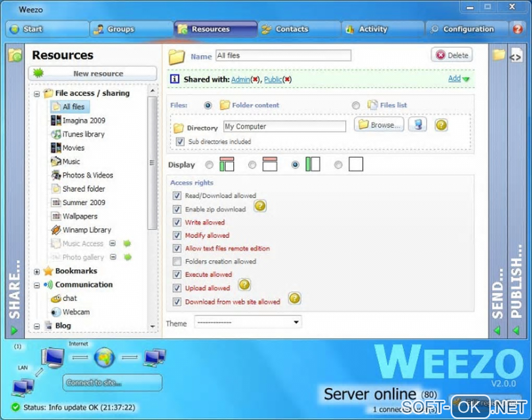Remove Admin from sharing via the red X
The width and height of the screenshot is (532, 420).
255,79
